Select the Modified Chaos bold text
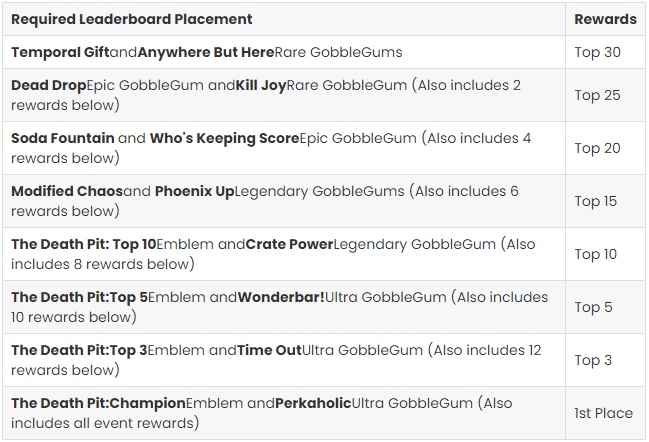 click(x=67, y=191)
